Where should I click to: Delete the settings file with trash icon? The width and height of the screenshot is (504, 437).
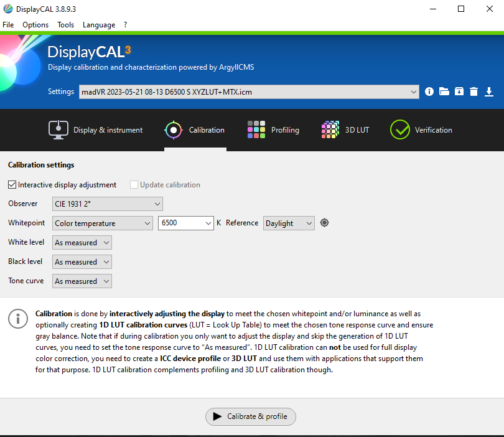[x=474, y=92]
